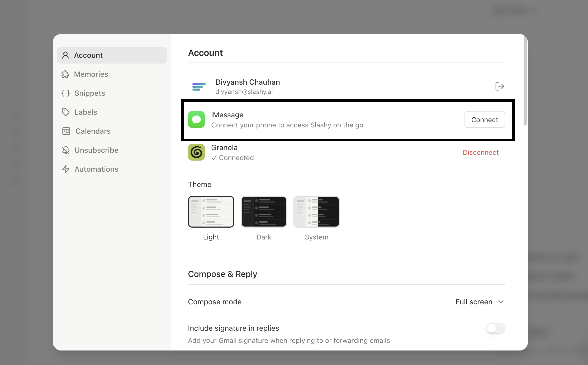Click the email divyansh@slashy.ai
Screen dimensions: 588x365
point(244,92)
